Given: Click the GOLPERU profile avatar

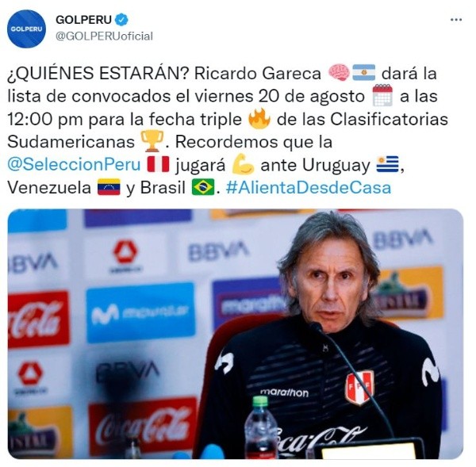Looking at the screenshot, I should tap(26, 29).
